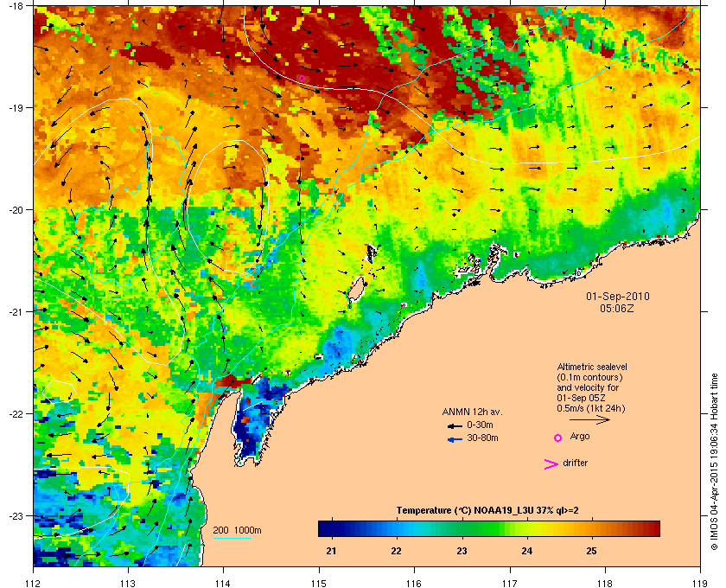Click the colorbar tick label 22
This screenshot has height=588, width=726.
click(396, 551)
